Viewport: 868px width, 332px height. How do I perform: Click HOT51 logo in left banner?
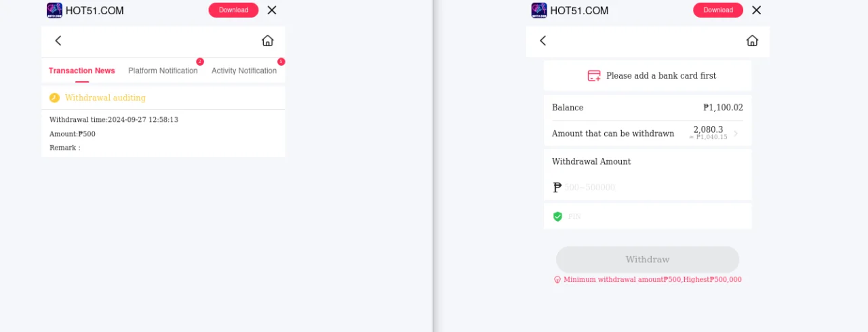pyautogui.click(x=54, y=10)
